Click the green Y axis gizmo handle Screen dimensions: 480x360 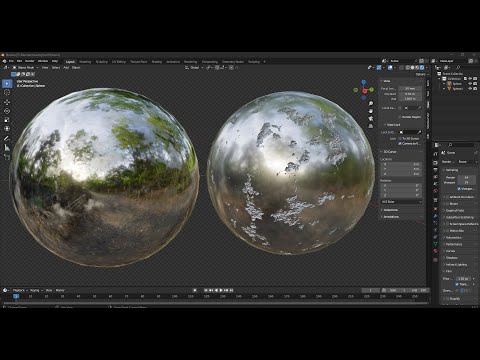[x=372, y=90]
